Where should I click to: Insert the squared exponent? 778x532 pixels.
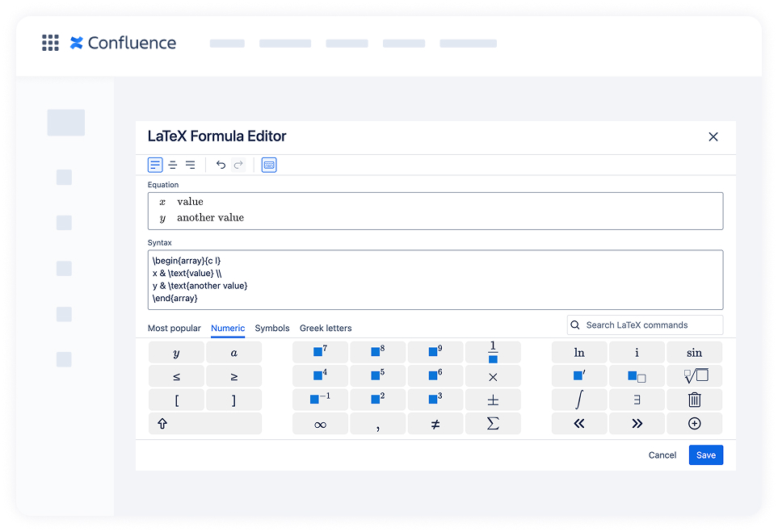[x=377, y=400]
